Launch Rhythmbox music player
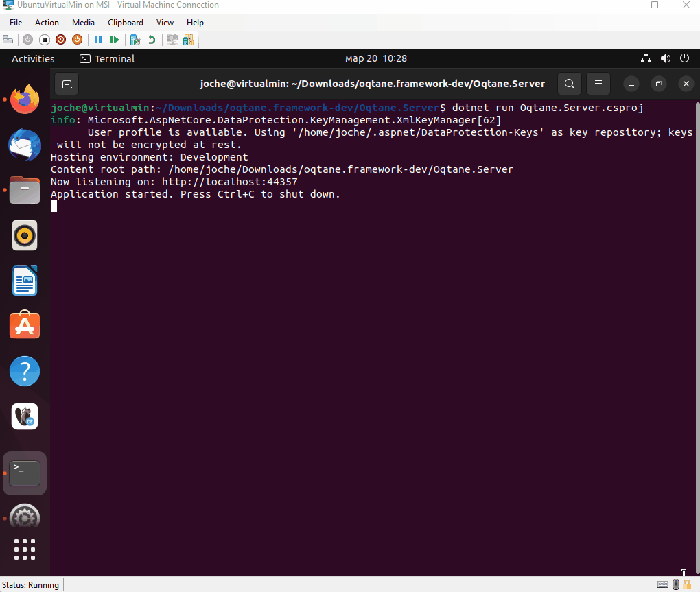This screenshot has height=592, width=700. click(x=25, y=235)
